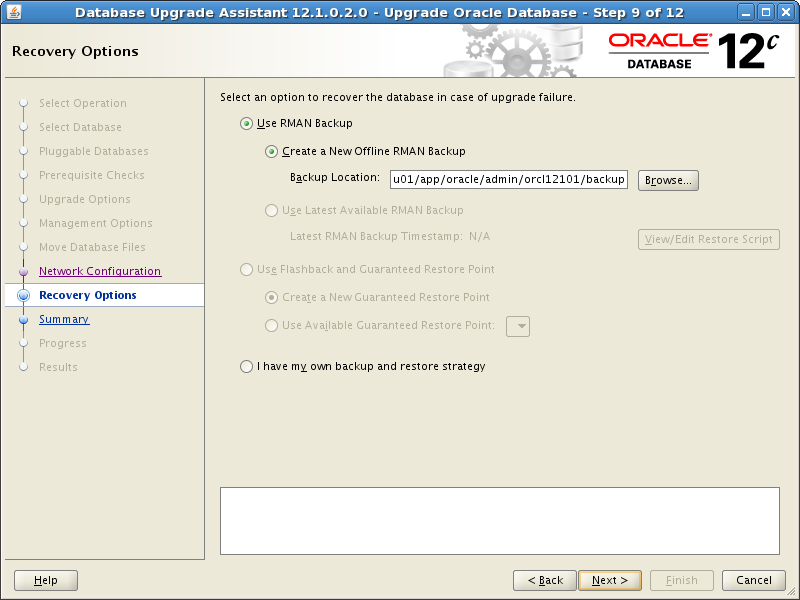Click the recover database instruction text

(398, 97)
